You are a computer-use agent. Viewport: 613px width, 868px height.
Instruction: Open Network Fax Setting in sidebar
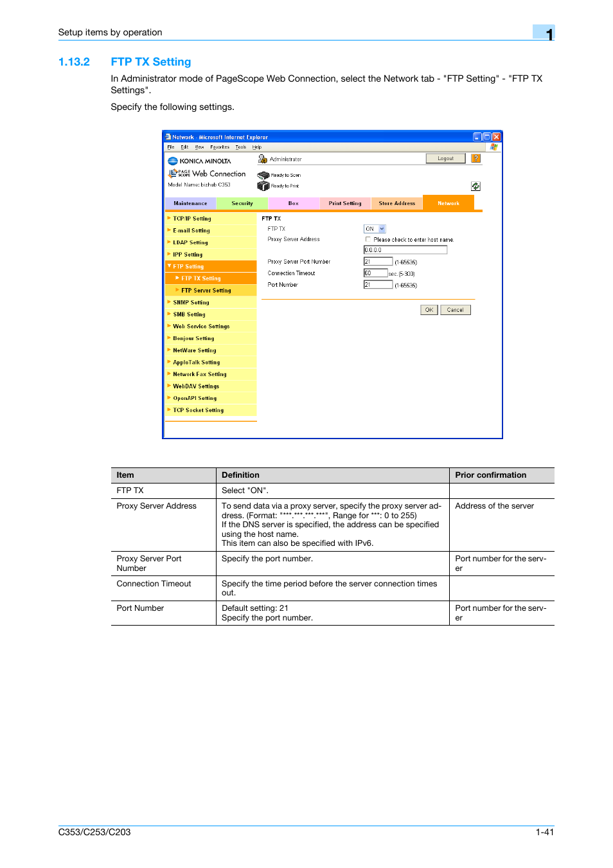pyautogui.click(x=211, y=374)
